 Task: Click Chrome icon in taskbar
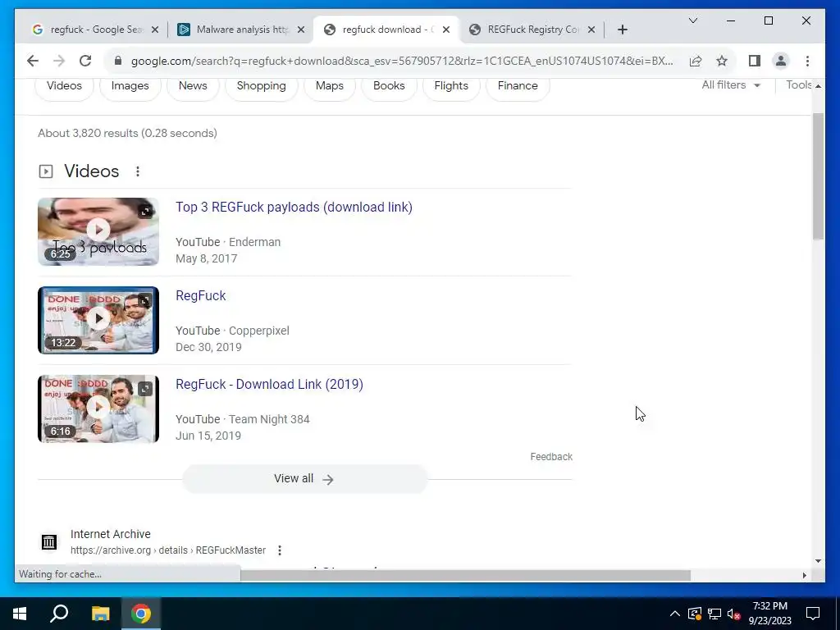tap(141, 614)
